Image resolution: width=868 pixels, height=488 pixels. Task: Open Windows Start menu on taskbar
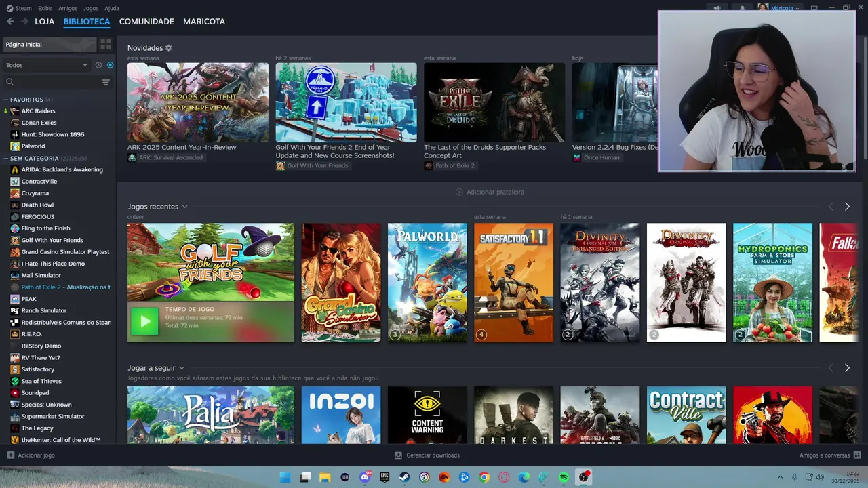[x=285, y=477]
